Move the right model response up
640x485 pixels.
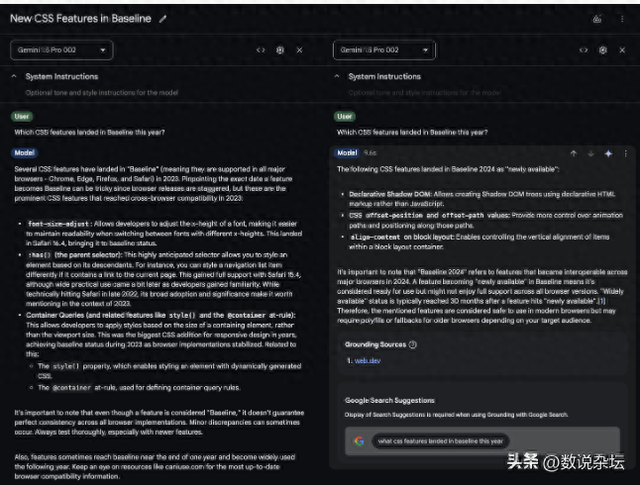pos(574,153)
